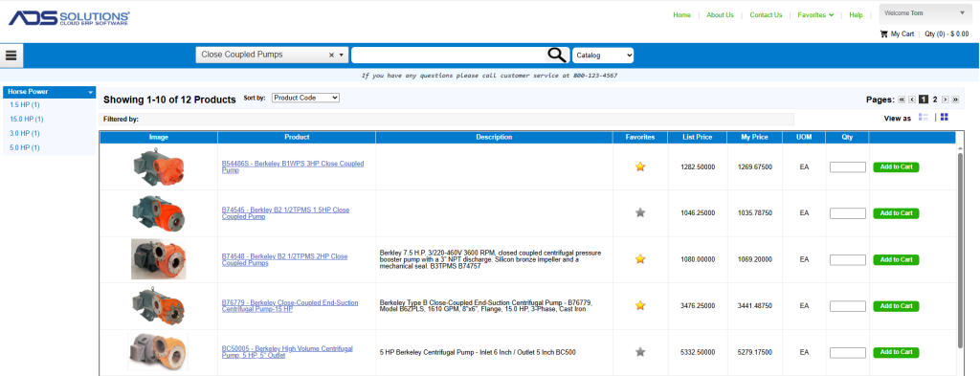Open B76779 End-Suction Centrifugal Pump link
The width and height of the screenshot is (980, 376).
click(290, 306)
